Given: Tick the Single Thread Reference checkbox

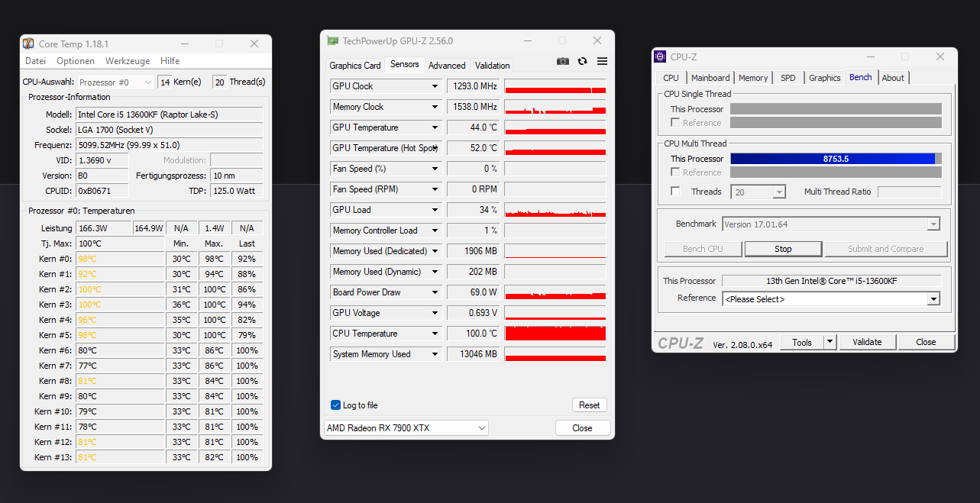Looking at the screenshot, I should (x=675, y=123).
